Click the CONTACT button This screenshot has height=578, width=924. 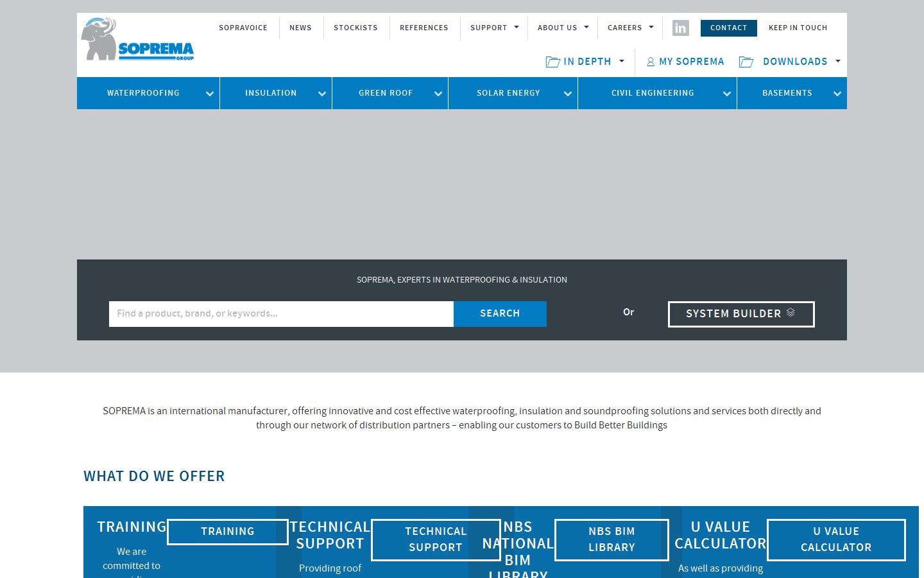point(728,28)
